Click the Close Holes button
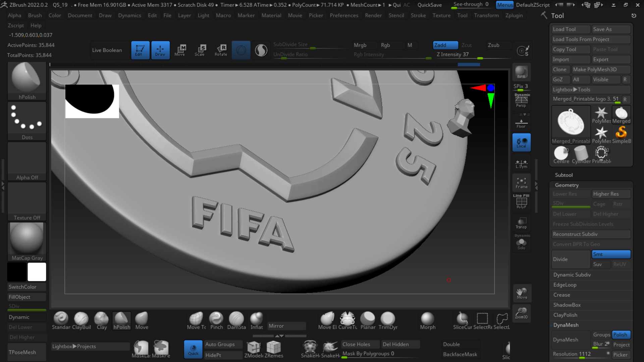Viewport: 644px width, 362px height. pyautogui.click(x=360, y=344)
